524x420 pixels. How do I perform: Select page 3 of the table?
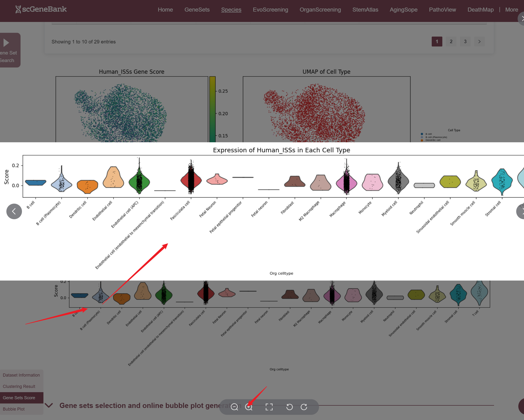coord(465,42)
